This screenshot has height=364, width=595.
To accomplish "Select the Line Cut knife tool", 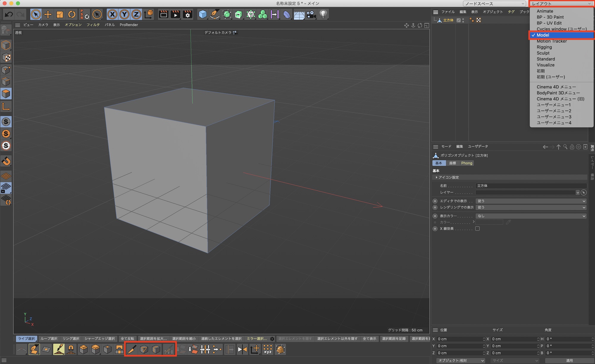I will pos(132,349).
